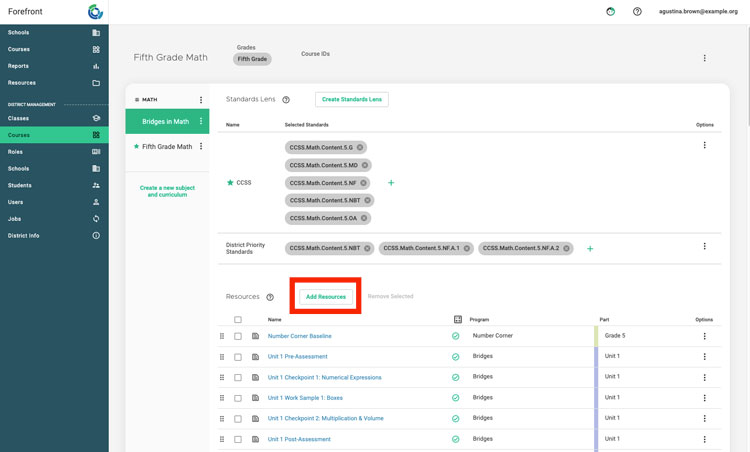
Task: Open Users in the sidebar
Action: pos(54,202)
